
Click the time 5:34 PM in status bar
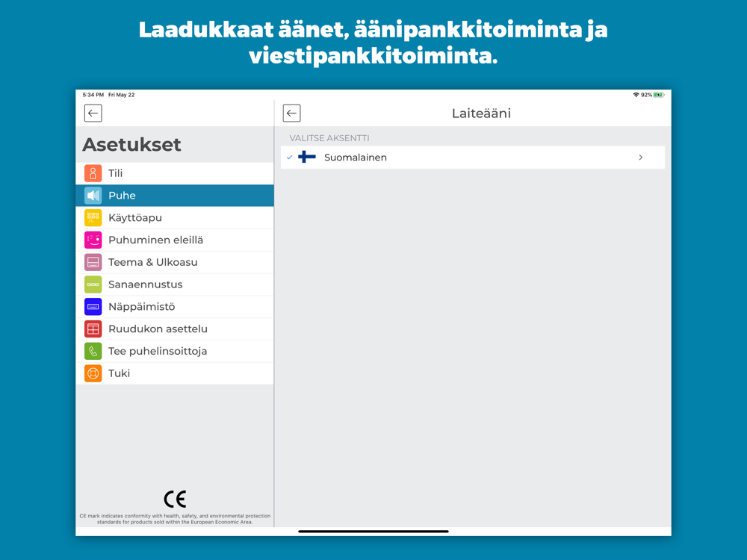pos(93,95)
